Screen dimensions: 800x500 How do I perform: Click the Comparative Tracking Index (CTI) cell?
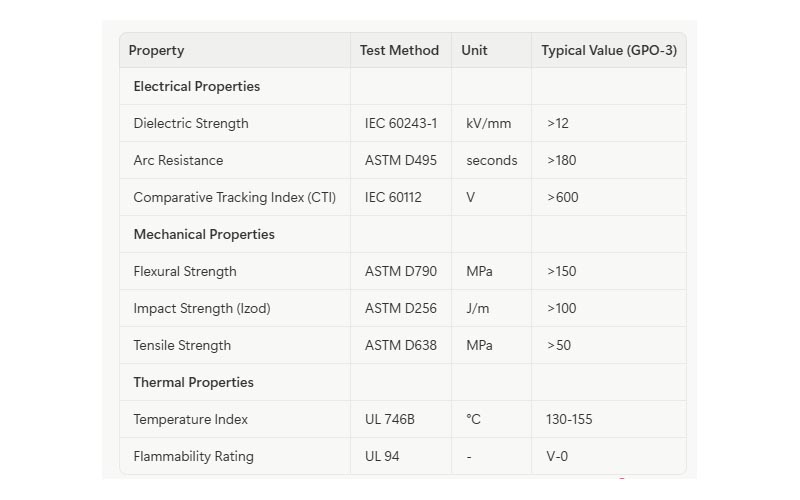pos(235,198)
